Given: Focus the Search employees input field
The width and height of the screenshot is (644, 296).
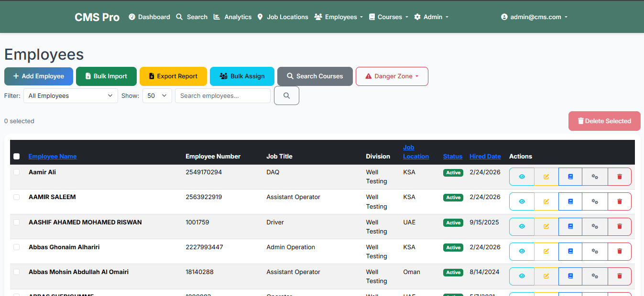Looking at the screenshot, I should click(223, 95).
